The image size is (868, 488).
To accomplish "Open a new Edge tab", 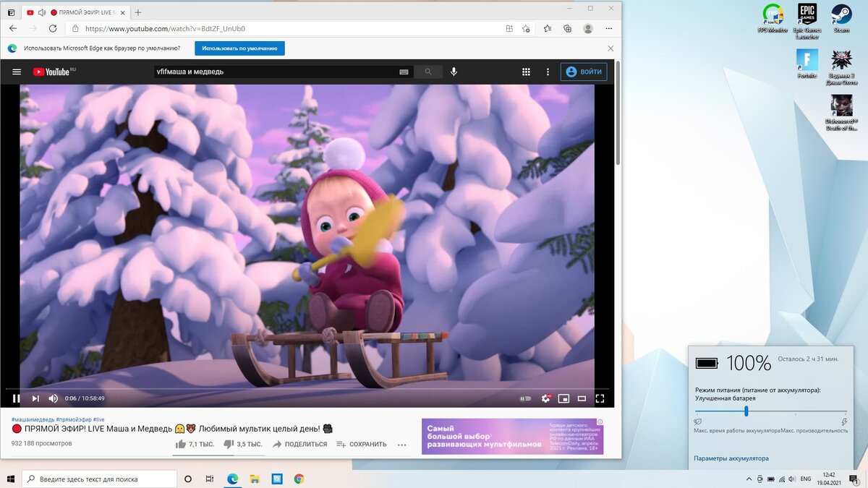I will coord(138,12).
